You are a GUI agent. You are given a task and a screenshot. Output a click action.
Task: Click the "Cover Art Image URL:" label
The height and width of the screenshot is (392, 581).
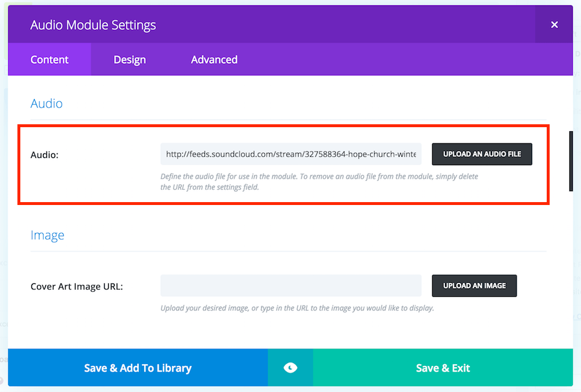(77, 286)
